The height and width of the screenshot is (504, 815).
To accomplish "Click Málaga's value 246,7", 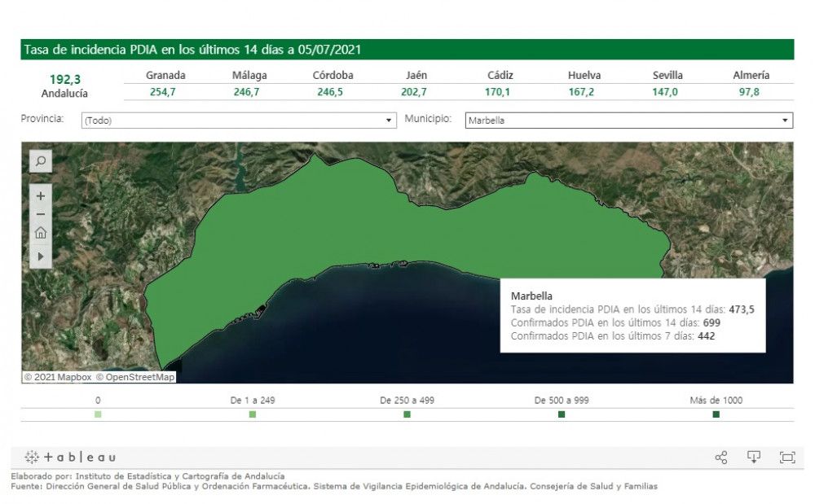I will click(246, 92).
